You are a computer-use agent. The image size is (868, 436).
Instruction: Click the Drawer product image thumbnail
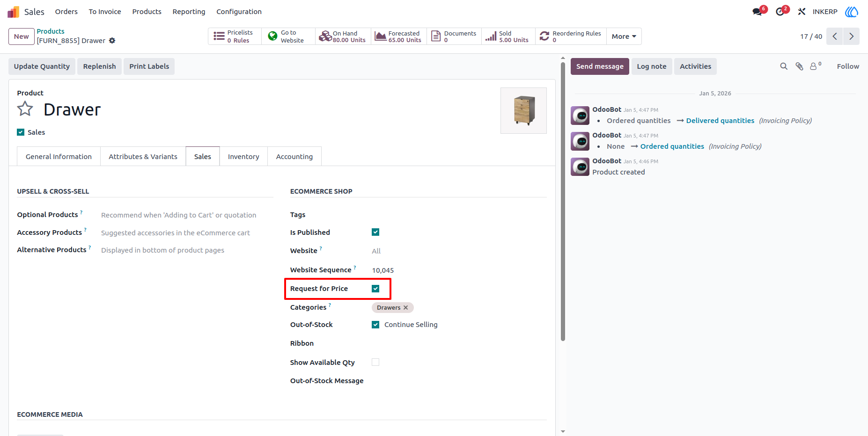tap(523, 110)
